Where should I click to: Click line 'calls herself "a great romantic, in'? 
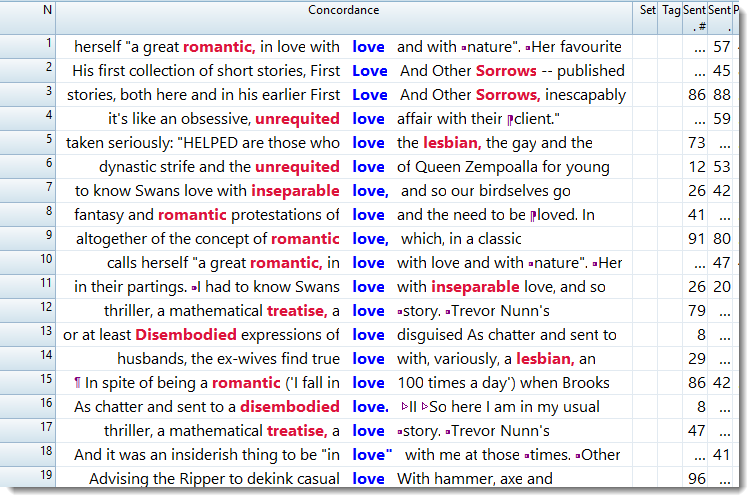click(x=223, y=263)
